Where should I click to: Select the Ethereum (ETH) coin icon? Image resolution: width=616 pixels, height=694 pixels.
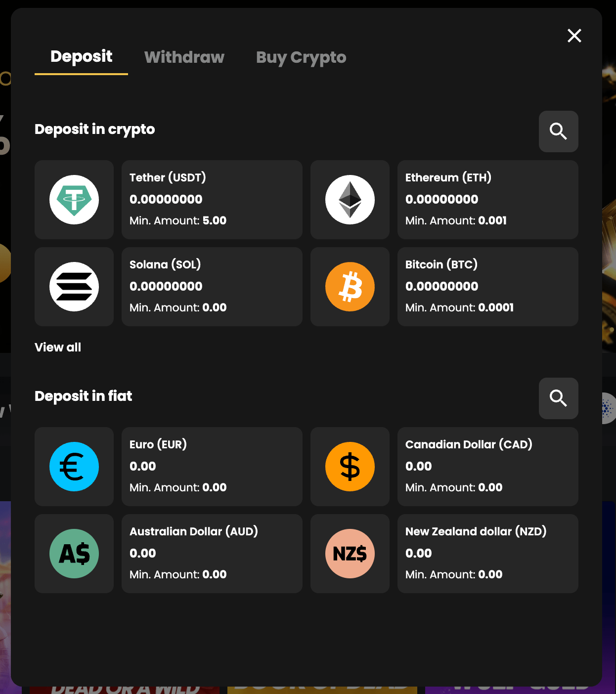pyautogui.click(x=350, y=200)
